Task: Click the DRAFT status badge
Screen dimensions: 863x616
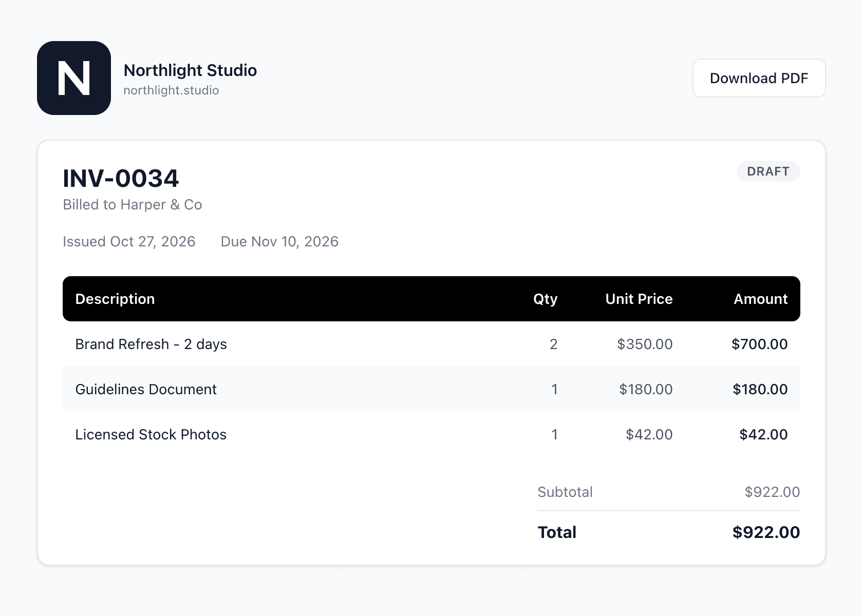Action: [768, 171]
